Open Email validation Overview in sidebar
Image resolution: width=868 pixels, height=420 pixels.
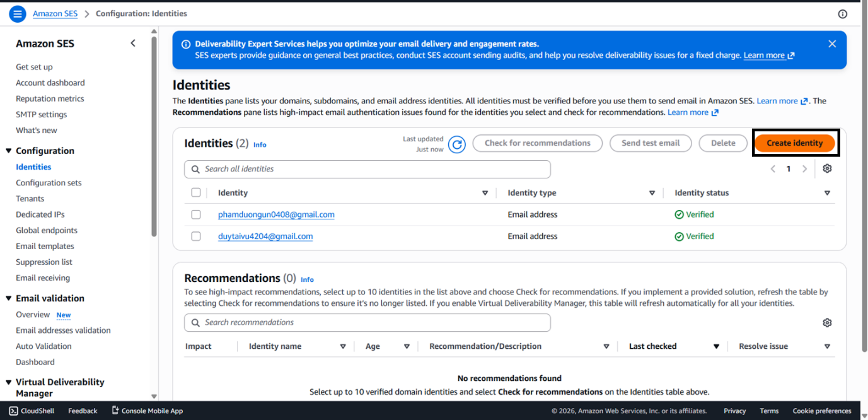pos(33,314)
